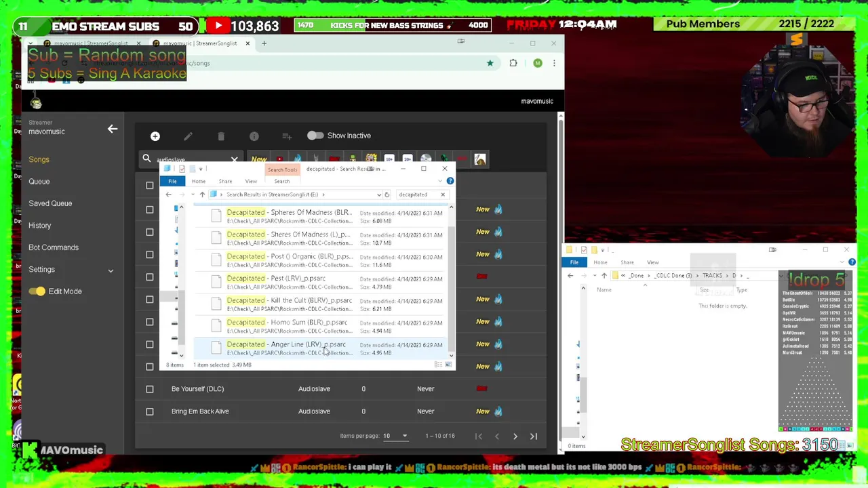Open Share tab in empty folder window
This screenshot has width=868, height=488.
tap(627, 262)
